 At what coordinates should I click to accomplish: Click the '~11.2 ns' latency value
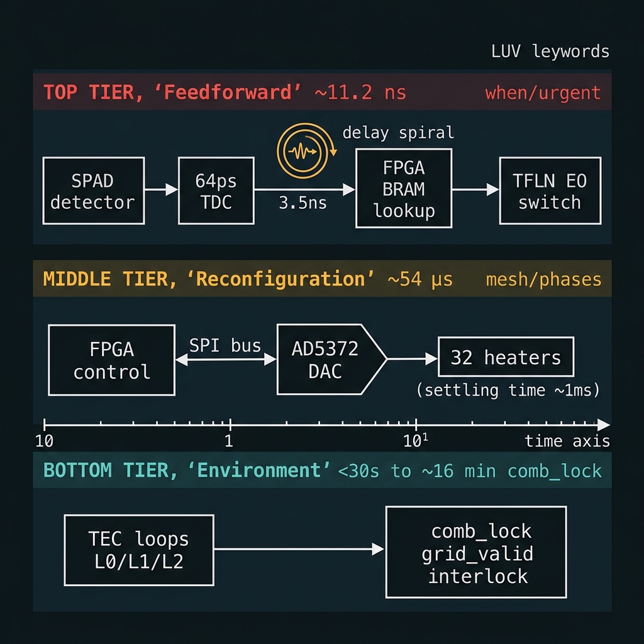[x=360, y=92]
